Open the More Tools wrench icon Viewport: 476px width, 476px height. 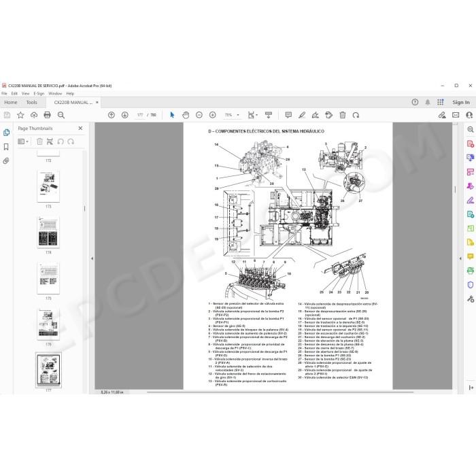[x=471, y=299]
